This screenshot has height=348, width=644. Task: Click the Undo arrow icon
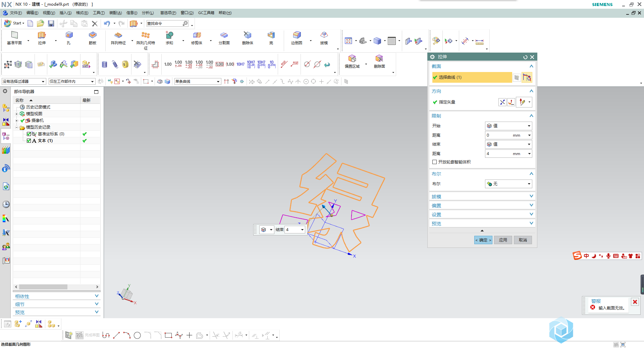(x=107, y=23)
